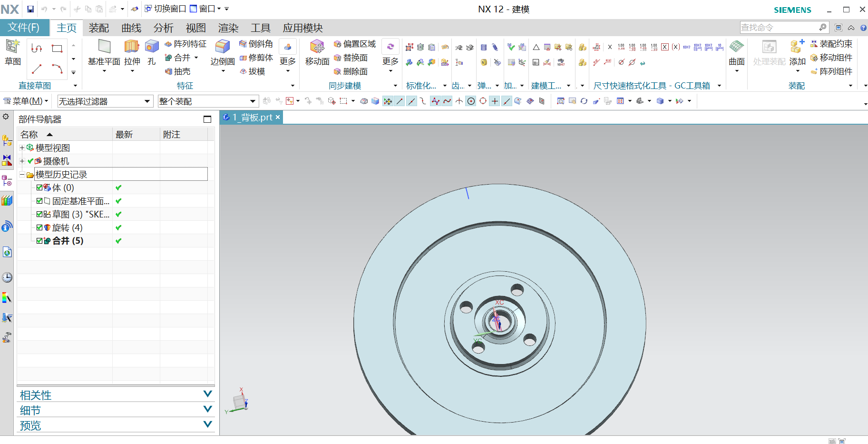Click the 替换面 replace face button

pos(351,58)
